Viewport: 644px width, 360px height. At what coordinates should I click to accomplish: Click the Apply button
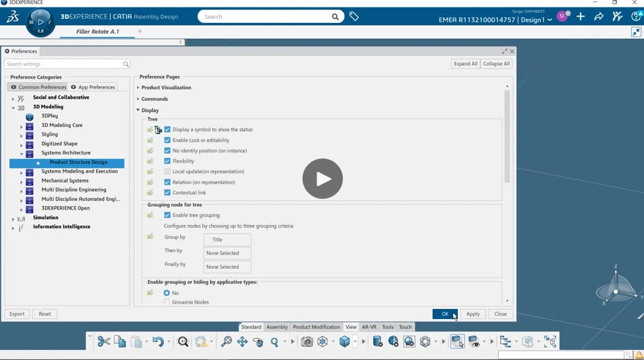(x=473, y=314)
